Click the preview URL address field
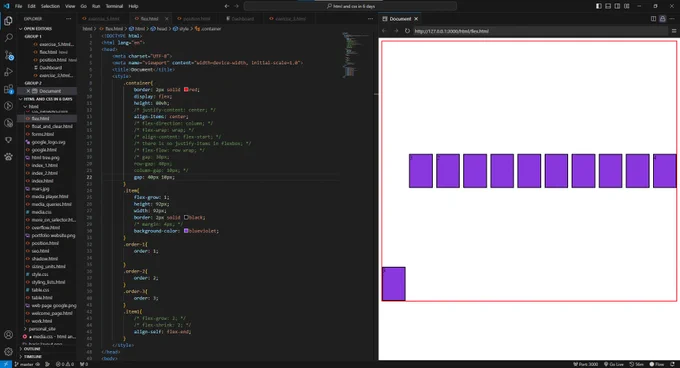The image size is (680, 368). click(x=539, y=31)
